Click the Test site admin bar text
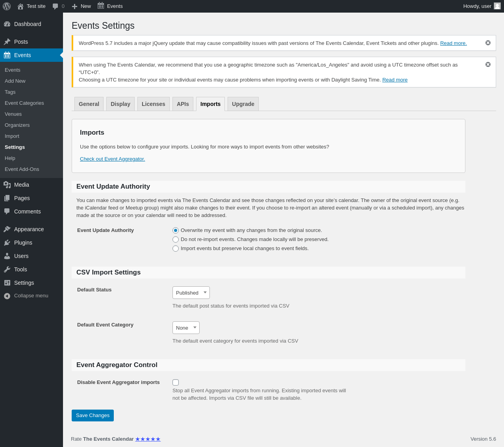 point(36,6)
